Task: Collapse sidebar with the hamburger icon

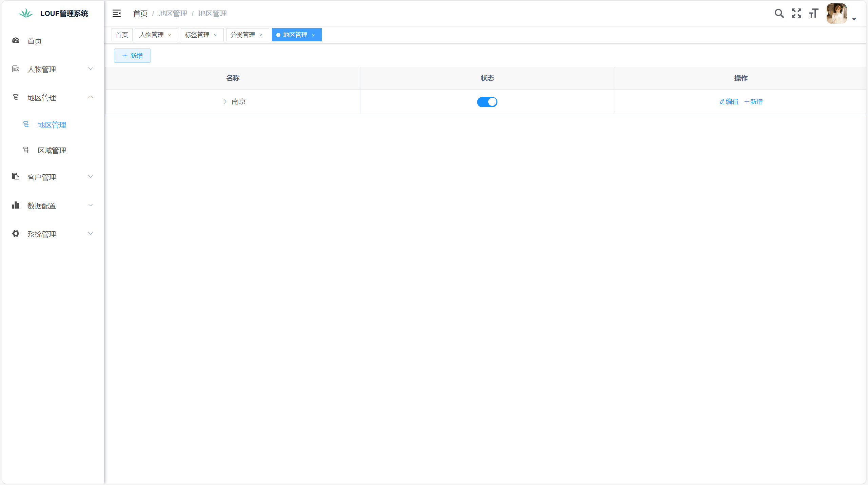Action: coord(117,13)
